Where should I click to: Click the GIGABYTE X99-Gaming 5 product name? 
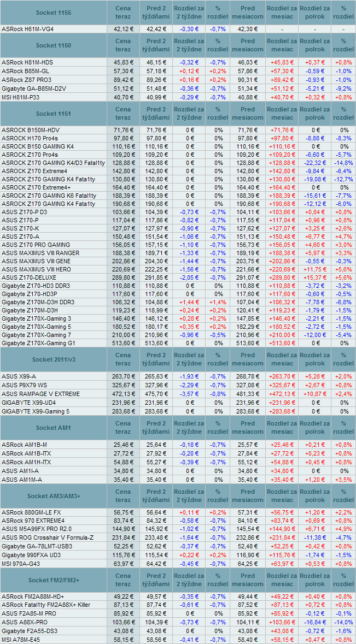click(x=36, y=411)
